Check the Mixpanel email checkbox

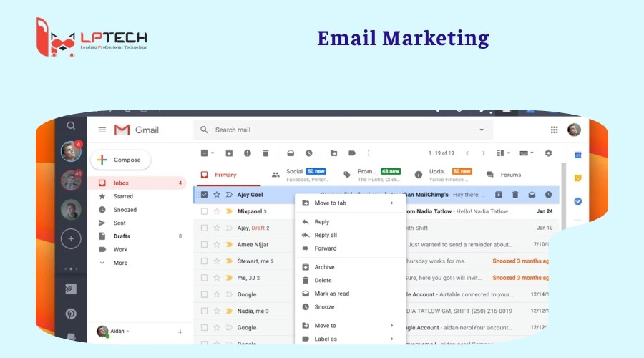[x=204, y=211]
